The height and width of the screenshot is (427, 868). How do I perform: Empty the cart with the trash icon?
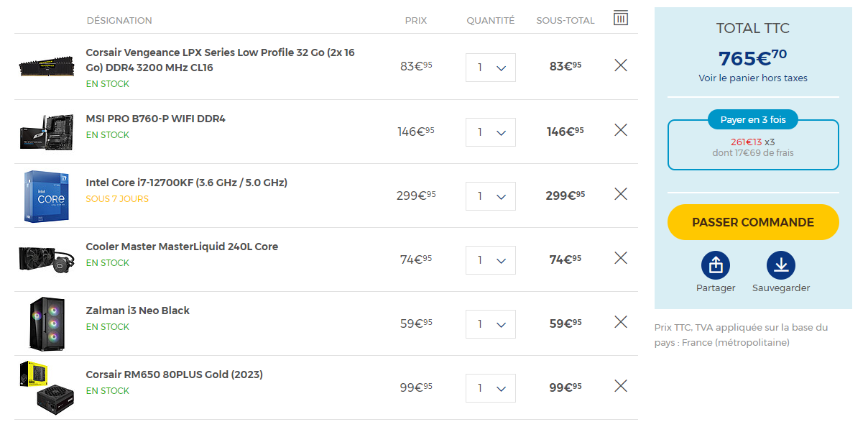tap(621, 18)
